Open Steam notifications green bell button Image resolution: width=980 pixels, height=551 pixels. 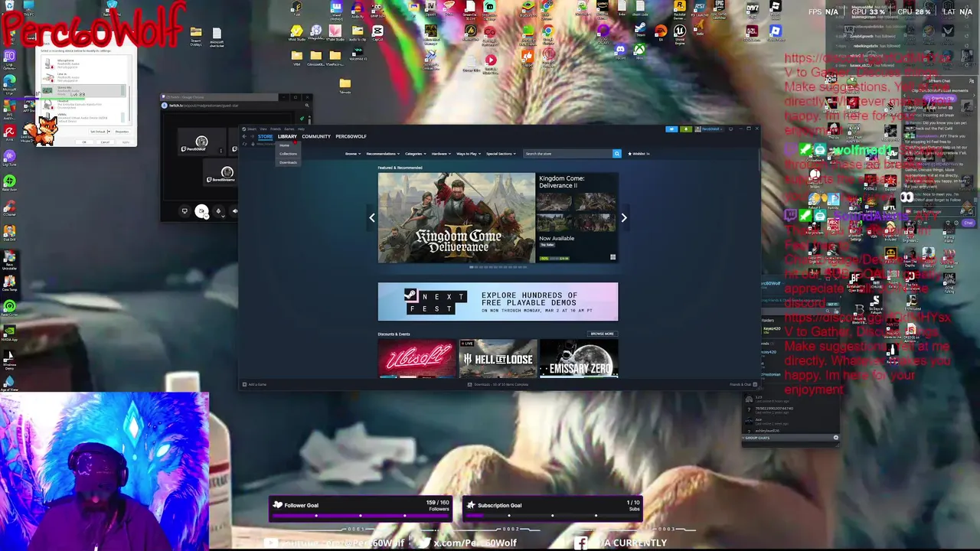(686, 129)
